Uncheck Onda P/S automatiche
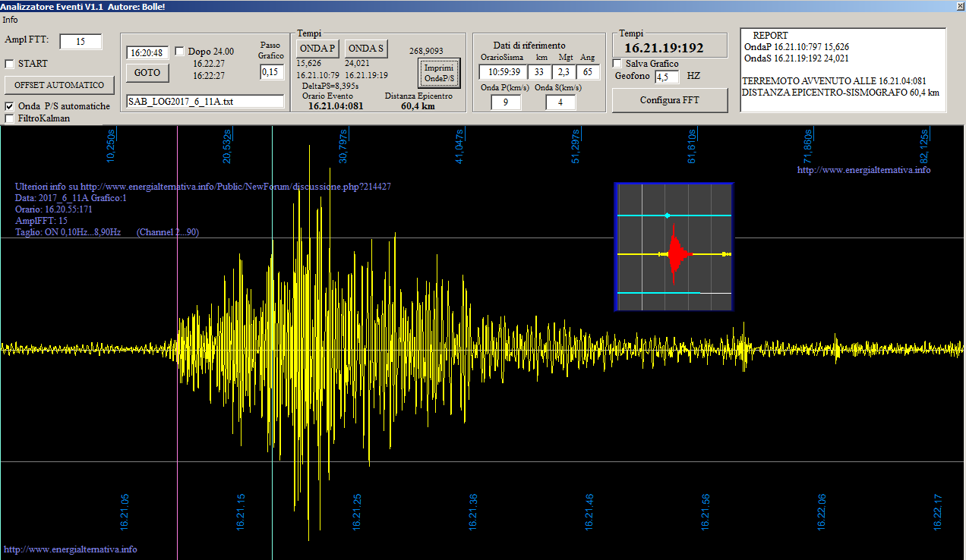The image size is (966, 560). click(10, 106)
